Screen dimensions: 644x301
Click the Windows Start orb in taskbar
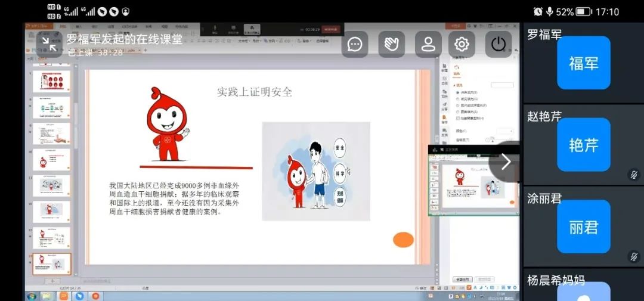pos(31,296)
